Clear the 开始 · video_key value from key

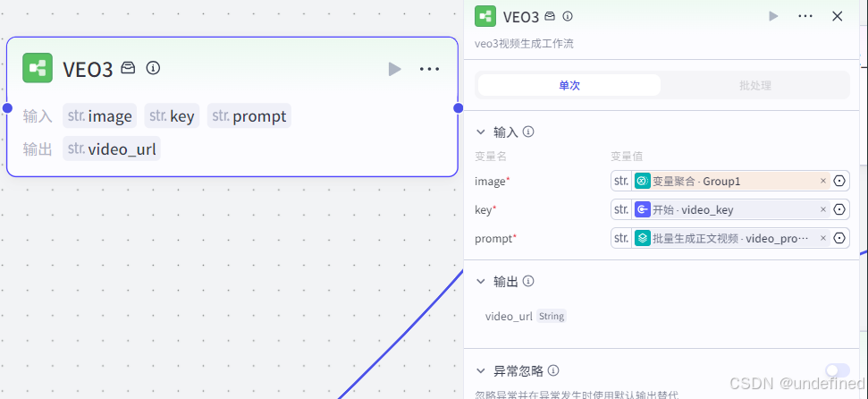pyautogui.click(x=823, y=209)
